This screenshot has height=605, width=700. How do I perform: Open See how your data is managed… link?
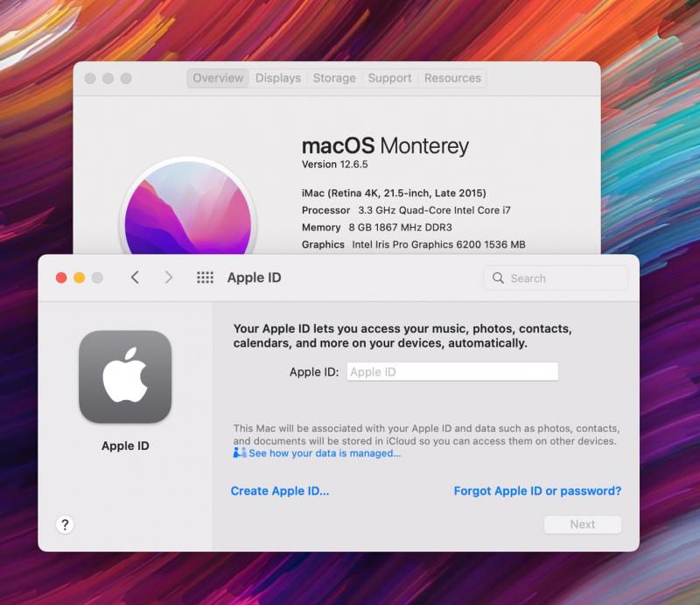(325, 453)
